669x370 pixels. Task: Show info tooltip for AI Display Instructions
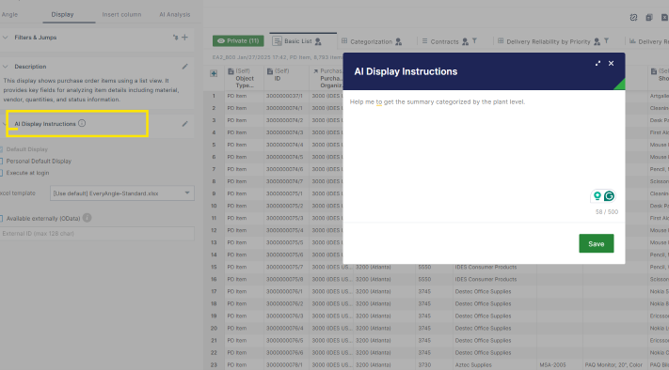pyautogui.click(x=82, y=123)
